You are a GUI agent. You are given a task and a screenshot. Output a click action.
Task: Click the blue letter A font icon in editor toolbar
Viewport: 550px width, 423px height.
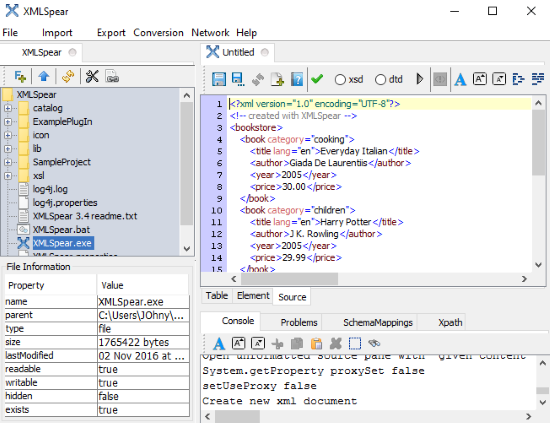pyautogui.click(x=460, y=80)
